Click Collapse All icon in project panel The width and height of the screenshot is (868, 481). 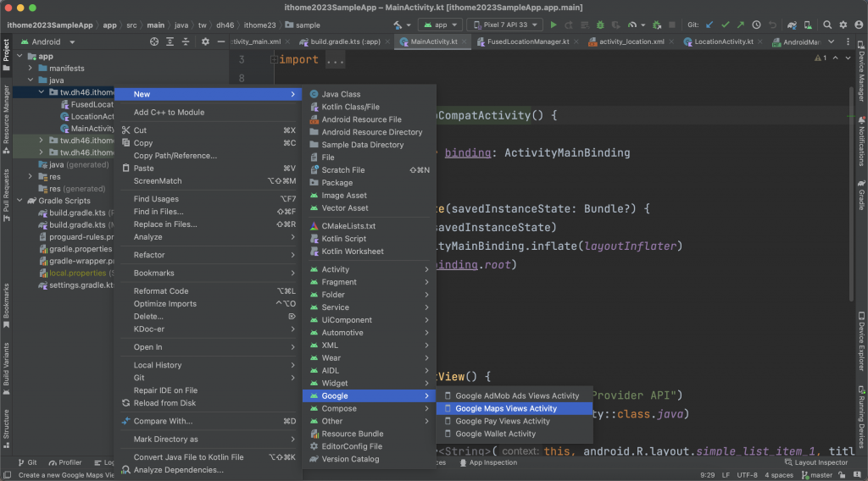(186, 41)
